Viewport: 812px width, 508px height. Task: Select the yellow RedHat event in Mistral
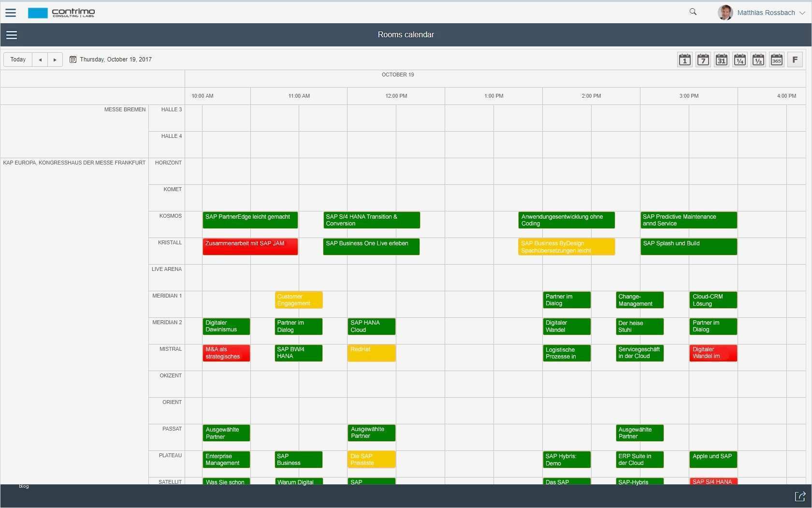point(372,353)
